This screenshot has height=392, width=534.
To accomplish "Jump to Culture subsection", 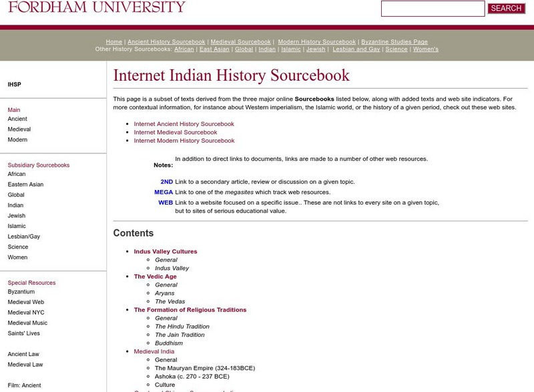I will click(165, 385).
